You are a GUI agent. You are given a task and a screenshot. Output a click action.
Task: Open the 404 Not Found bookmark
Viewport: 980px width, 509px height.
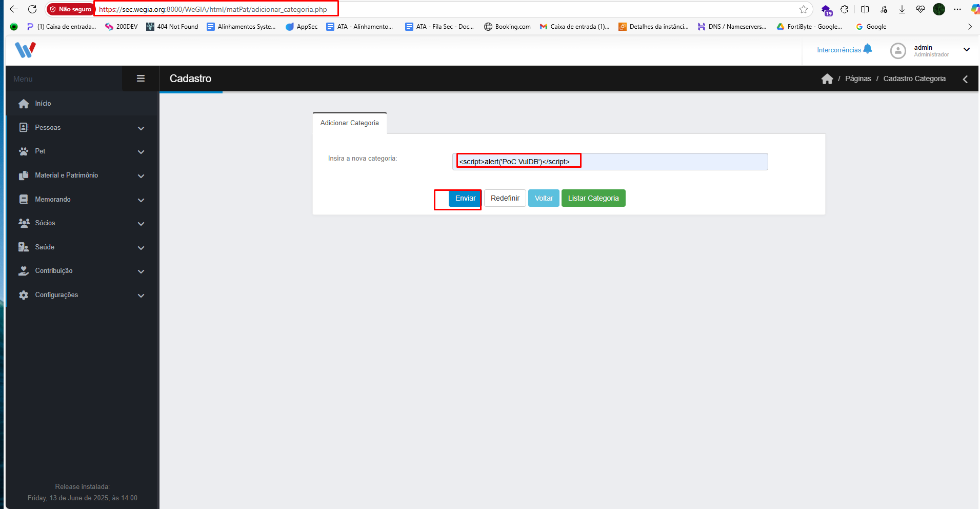click(172, 27)
